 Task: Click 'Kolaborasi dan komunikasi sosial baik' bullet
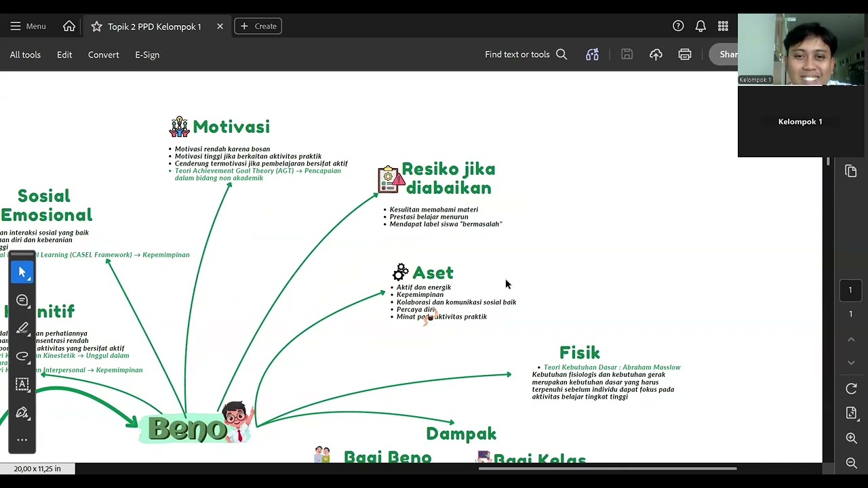[x=456, y=302]
